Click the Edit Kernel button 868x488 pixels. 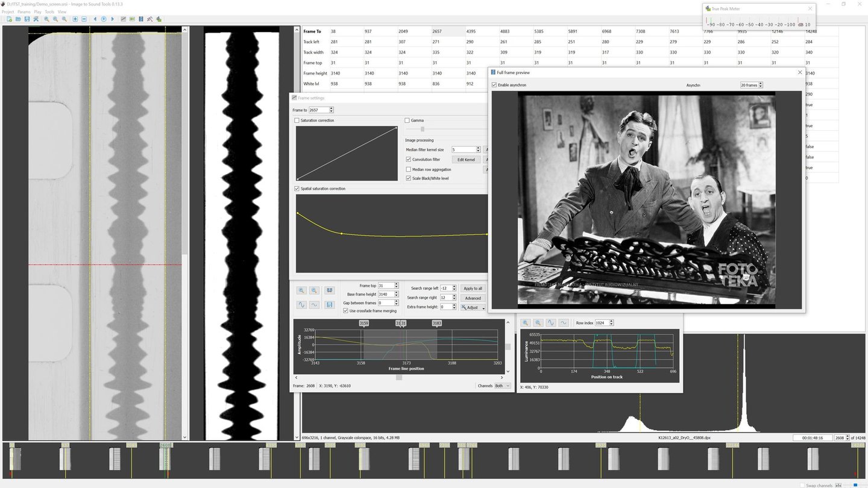coord(466,160)
